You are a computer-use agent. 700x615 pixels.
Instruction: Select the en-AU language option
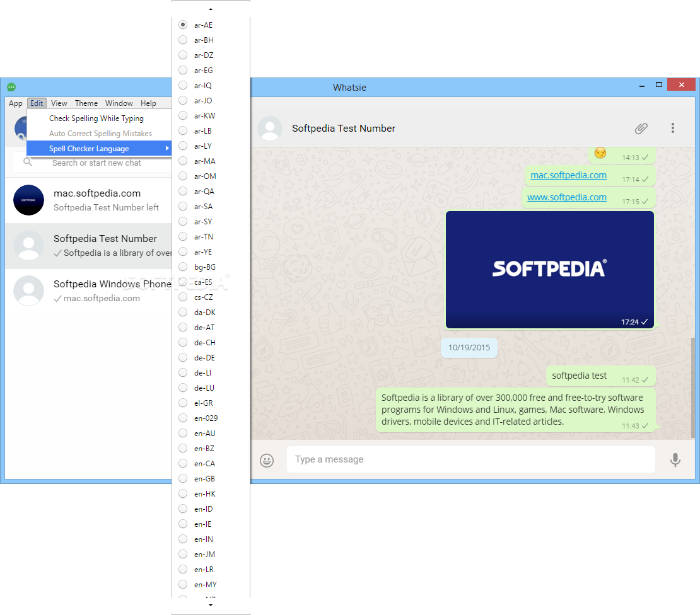tap(211, 433)
